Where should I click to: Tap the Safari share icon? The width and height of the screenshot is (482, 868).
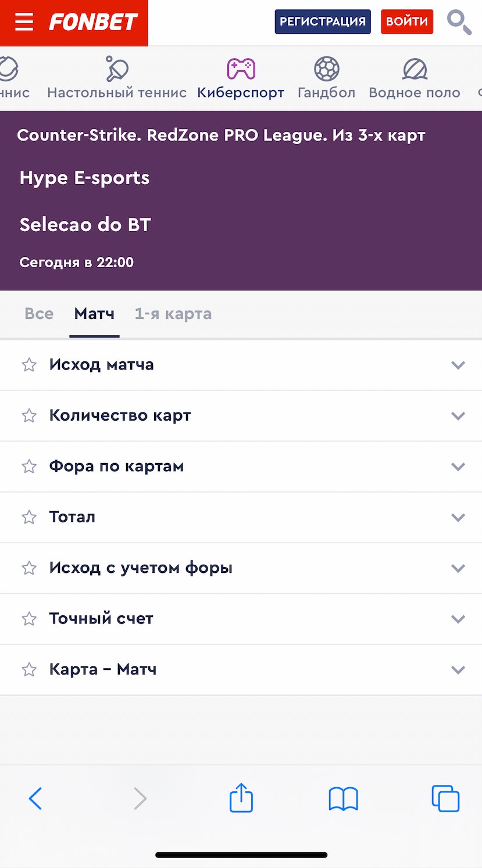241,798
